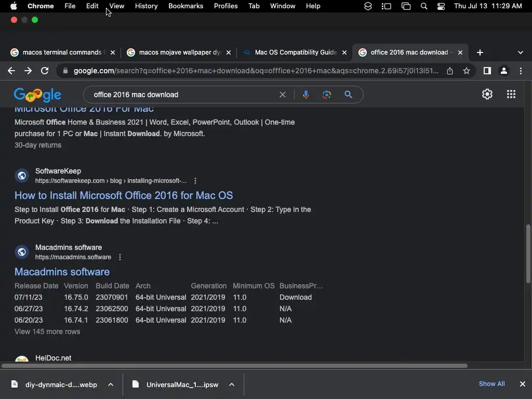Expand View 145 more rows

point(47,331)
